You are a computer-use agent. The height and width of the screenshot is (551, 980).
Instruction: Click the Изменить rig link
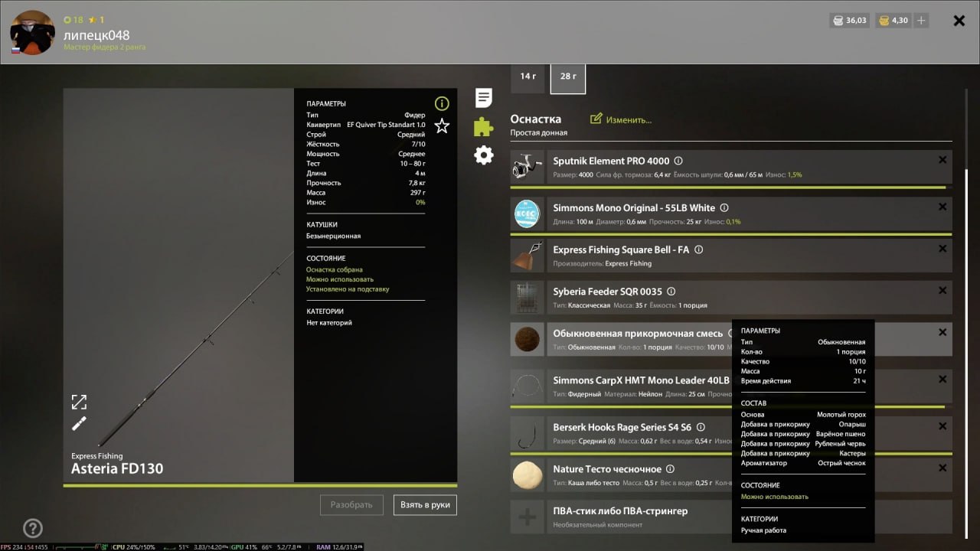[621, 120]
